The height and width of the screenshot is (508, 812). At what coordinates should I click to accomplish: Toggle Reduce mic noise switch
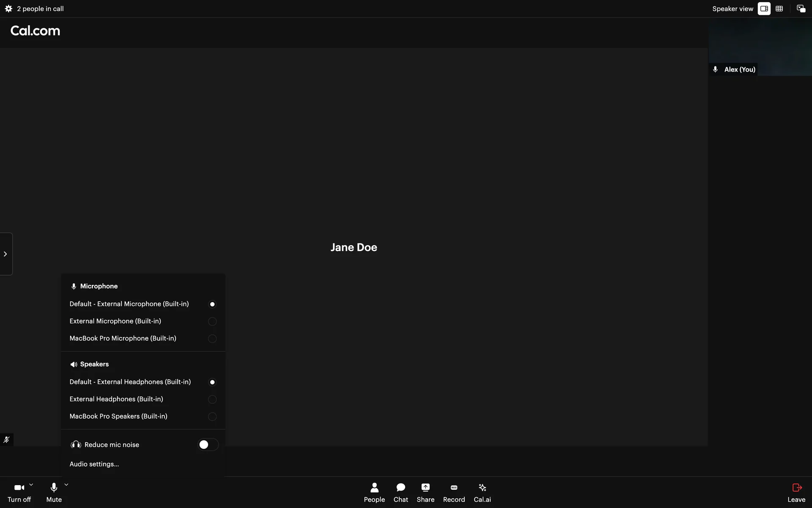(208, 444)
